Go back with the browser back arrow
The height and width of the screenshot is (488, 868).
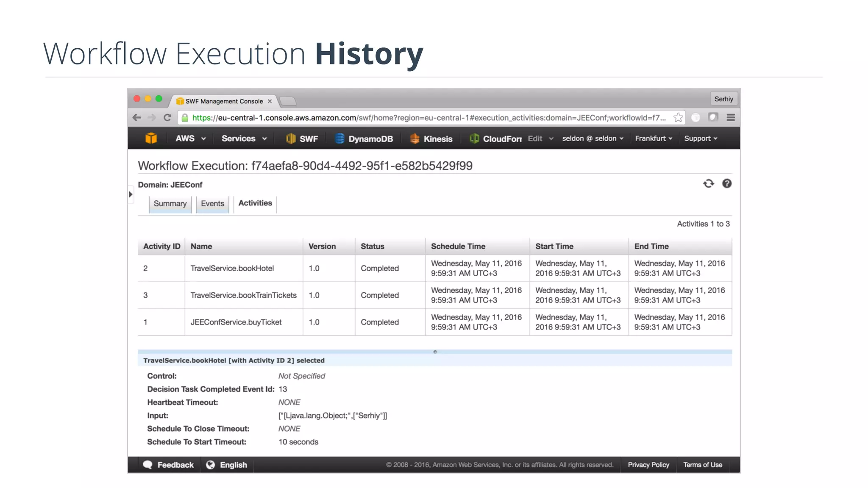point(136,118)
